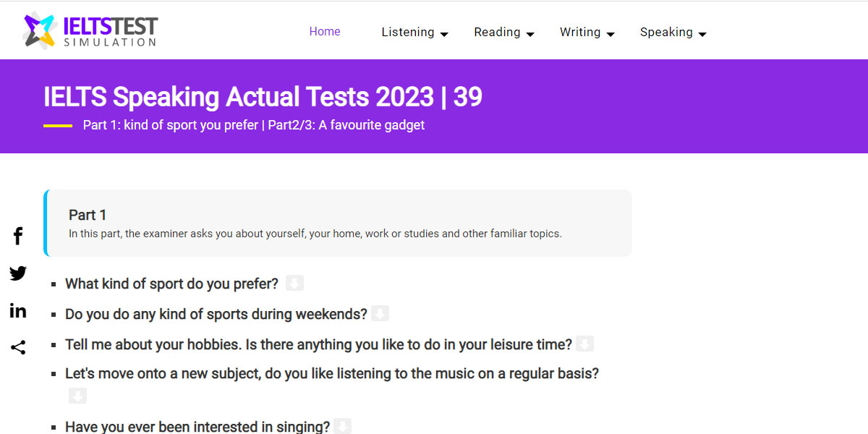The width and height of the screenshot is (868, 434).
Task: Play audio for the hobbies question
Action: [x=584, y=343]
